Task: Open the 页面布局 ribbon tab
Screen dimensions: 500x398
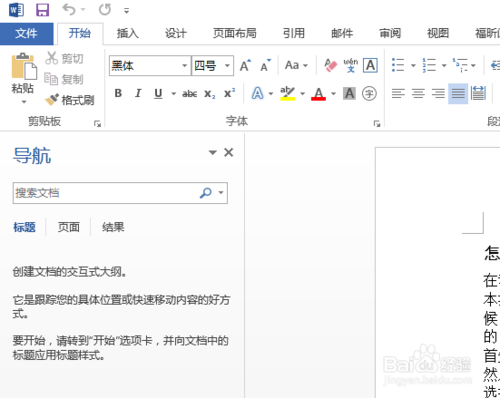Action: coord(235,33)
